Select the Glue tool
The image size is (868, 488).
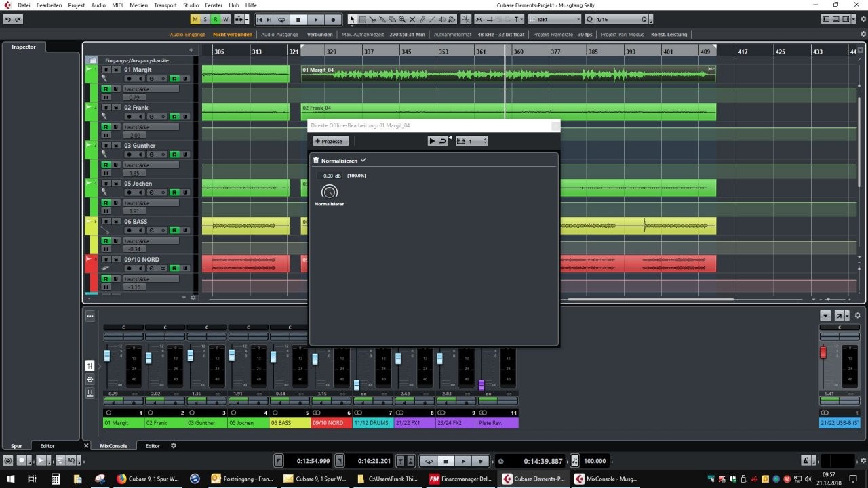point(382,20)
